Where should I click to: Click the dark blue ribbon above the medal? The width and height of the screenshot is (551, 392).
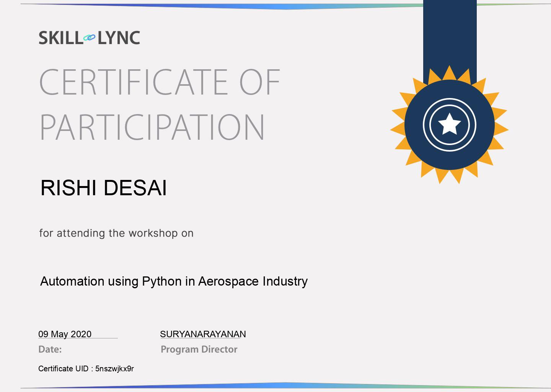point(449,34)
